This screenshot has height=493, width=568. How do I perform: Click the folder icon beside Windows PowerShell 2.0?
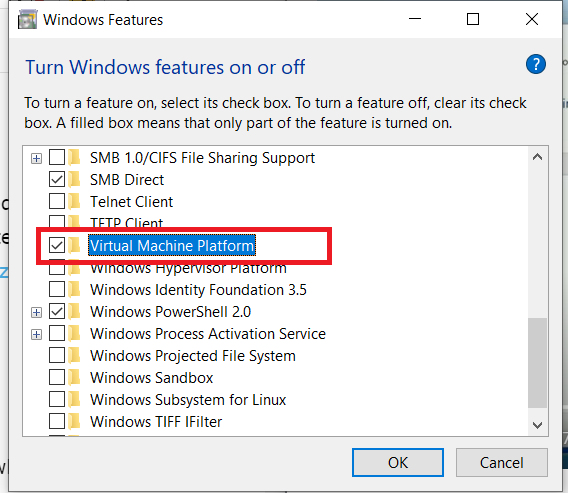(75, 312)
